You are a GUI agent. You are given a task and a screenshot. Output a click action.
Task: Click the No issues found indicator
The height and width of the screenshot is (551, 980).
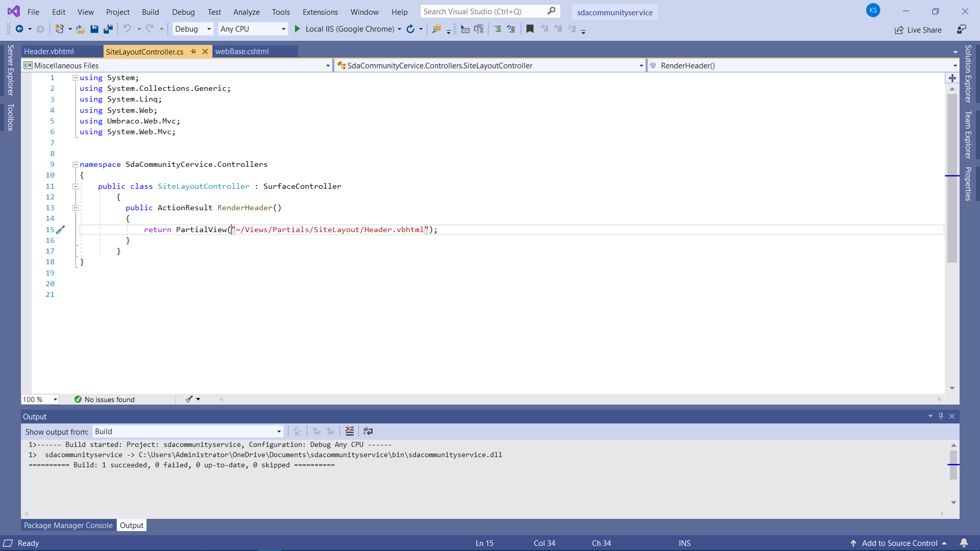[x=105, y=399]
